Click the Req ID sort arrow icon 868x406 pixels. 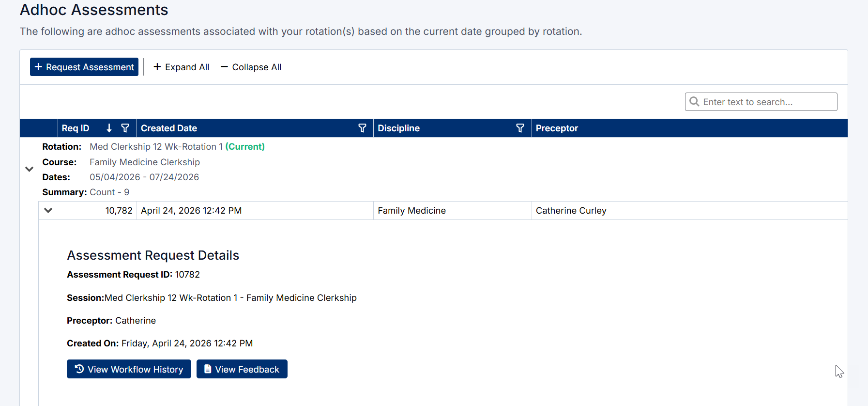pyautogui.click(x=109, y=128)
